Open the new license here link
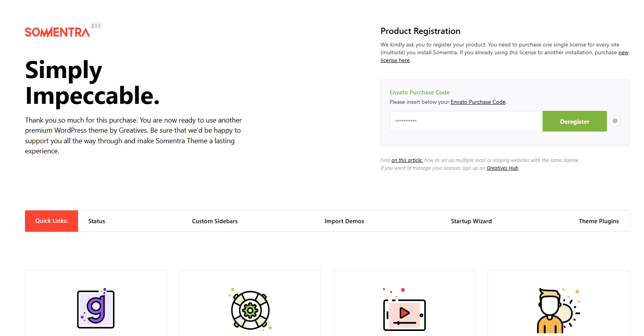The image size is (644, 336). click(x=504, y=56)
